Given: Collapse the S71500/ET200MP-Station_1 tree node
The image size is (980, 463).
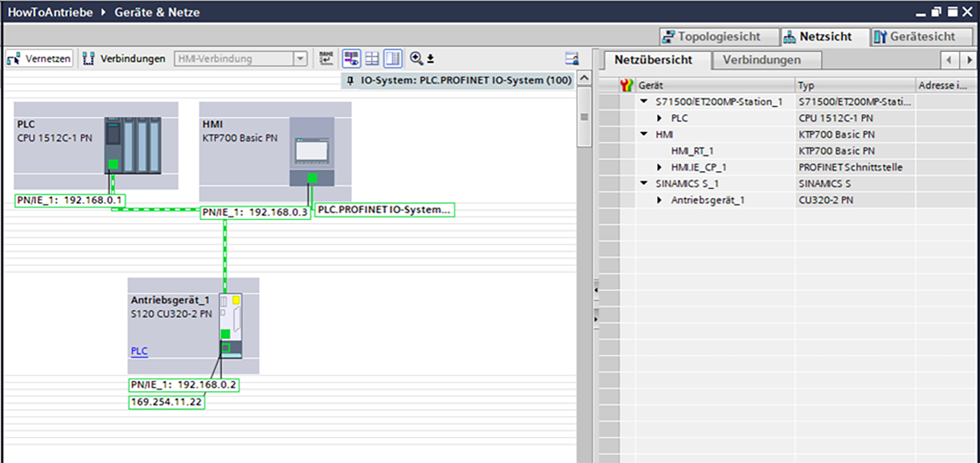Looking at the screenshot, I should (644, 102).
